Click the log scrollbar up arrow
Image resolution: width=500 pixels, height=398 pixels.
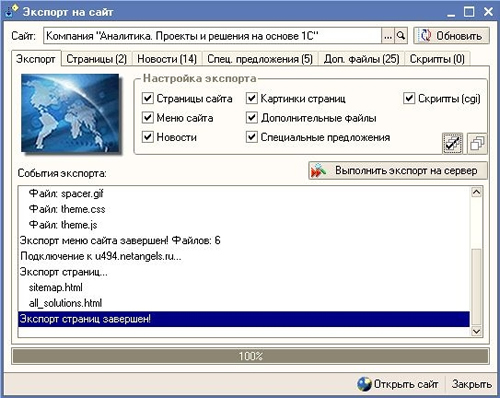tap(476, 192)
